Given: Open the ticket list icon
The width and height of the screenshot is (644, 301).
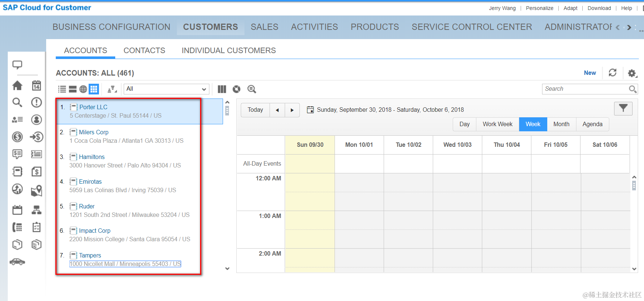Looking at the screenshot, I should 36,154.
